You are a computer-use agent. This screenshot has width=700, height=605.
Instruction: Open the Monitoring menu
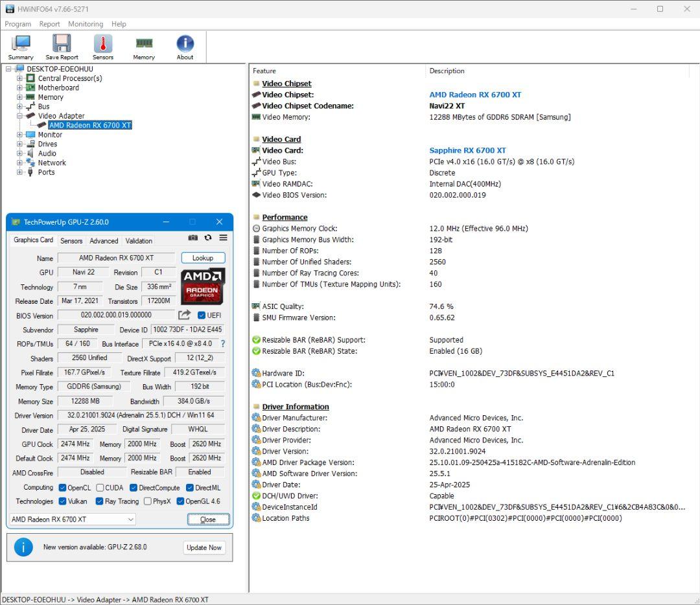pyautogui.click(x=86, y=24)
